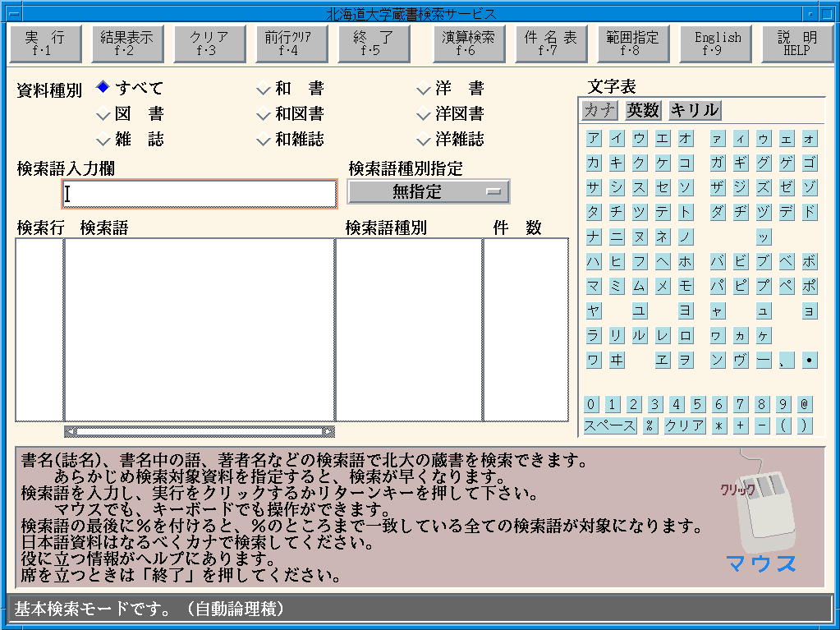This screenshot has height=630, width=840.
Task: Open the window menu in title bar
Action: [x=15, y=14]
